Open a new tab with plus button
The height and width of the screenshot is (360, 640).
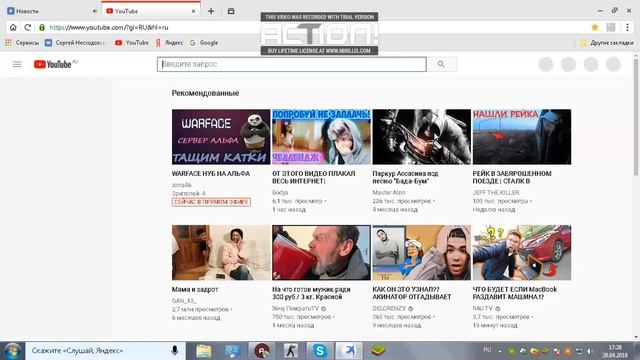[211, 11]
